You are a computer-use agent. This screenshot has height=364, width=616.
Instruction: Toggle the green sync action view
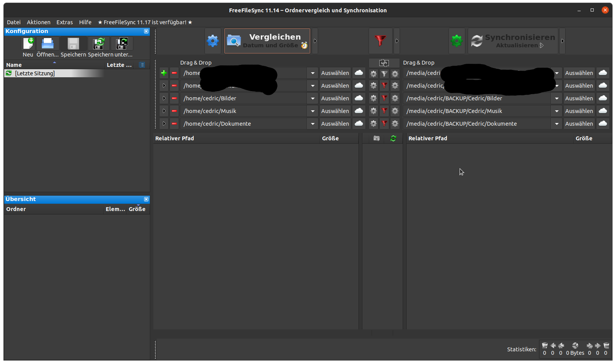393,138
